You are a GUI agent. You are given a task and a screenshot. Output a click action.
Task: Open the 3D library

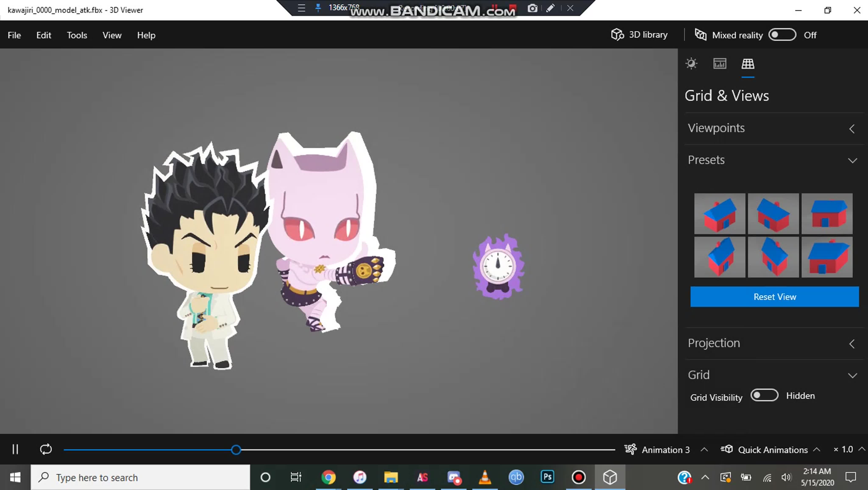tap(639, 35)
